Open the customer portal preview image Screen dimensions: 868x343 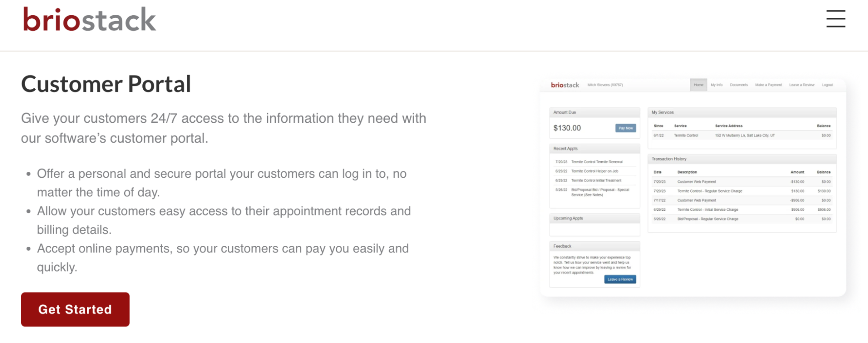(693, 187)
